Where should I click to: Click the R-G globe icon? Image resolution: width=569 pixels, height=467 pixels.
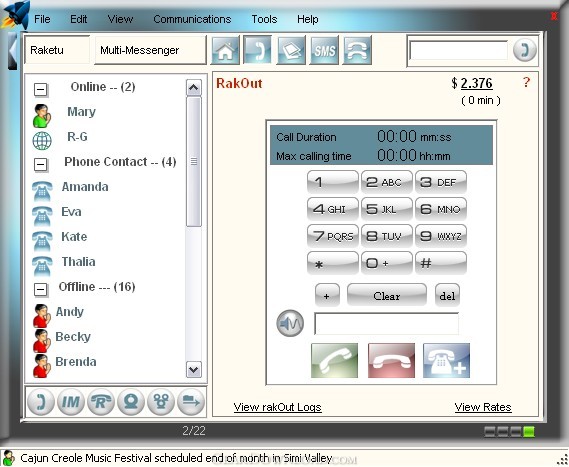42,141
